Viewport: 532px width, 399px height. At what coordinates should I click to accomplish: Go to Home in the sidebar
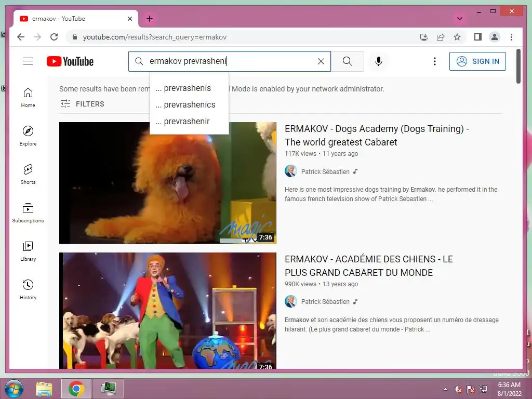[28, 98]
